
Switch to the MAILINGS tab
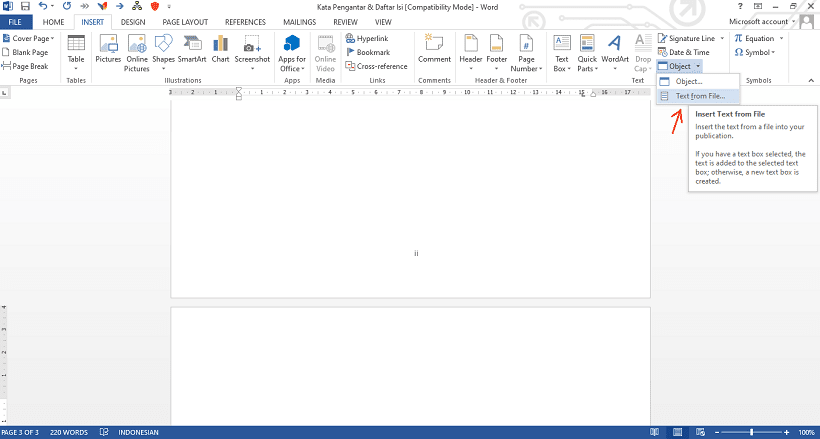[x=300, y=22]
